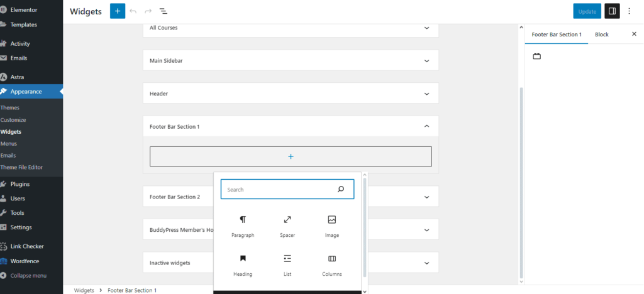Insert a Spacer block
The image size is (644, 294).
tap(287, 220)
